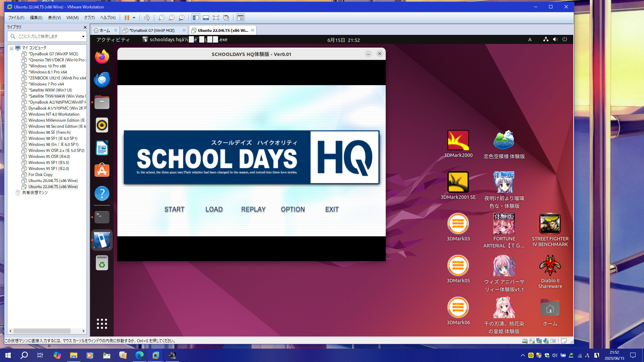Click the library horizontal scrollbar
644x362 pixels.
pos(42,331)
